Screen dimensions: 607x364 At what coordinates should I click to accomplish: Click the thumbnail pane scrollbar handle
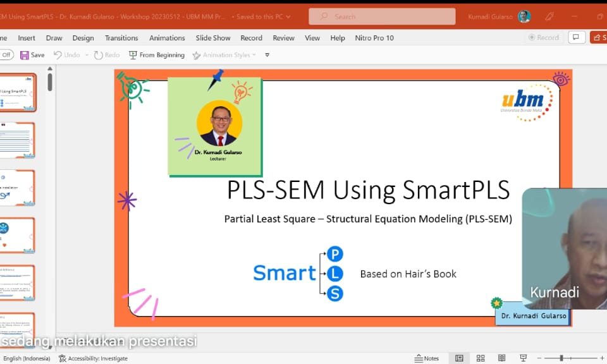[x=50, y=82]
